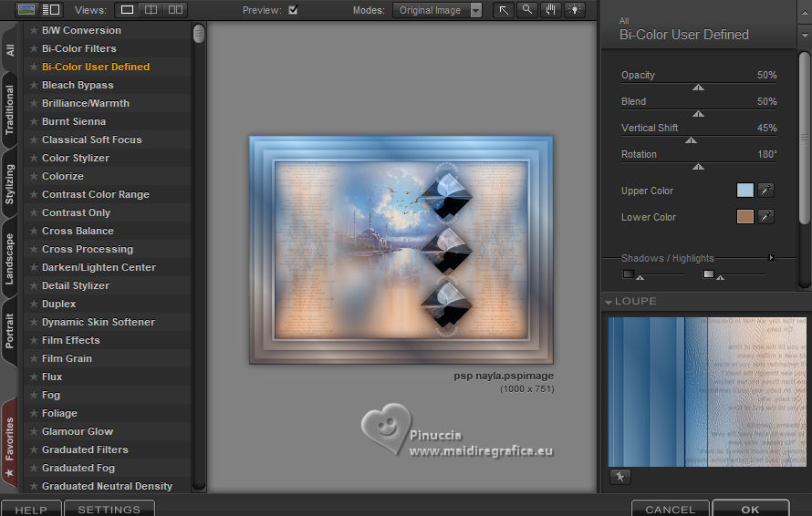Screen dimensions: 812x516
Task: Select the Cross Processing filter
Action: click(87, 249)
